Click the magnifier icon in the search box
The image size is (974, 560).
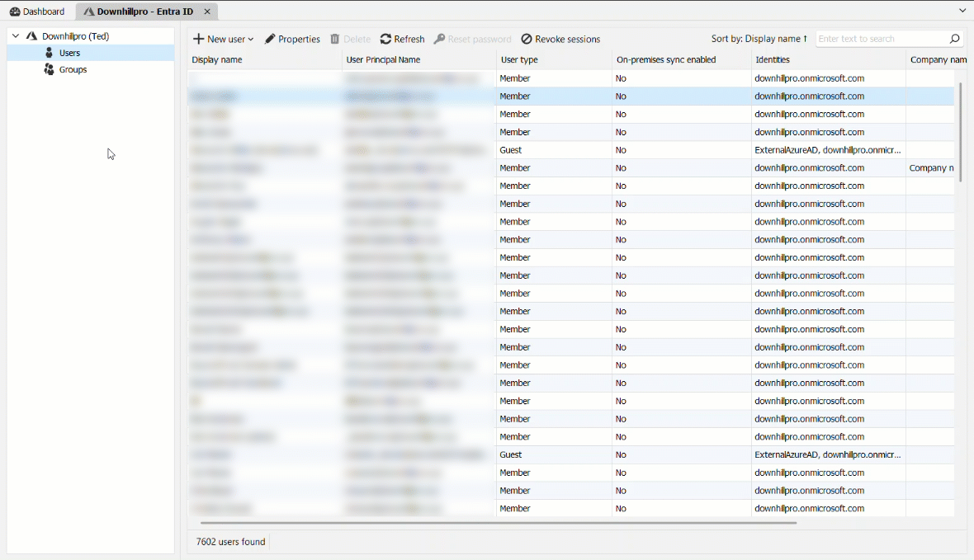(954, 38)
